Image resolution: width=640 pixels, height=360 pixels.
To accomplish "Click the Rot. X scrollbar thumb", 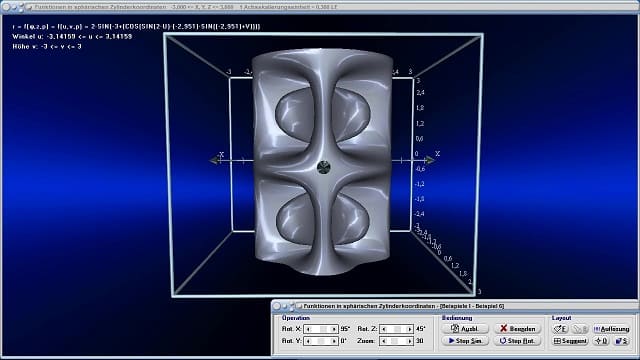I will pos(323,329).
